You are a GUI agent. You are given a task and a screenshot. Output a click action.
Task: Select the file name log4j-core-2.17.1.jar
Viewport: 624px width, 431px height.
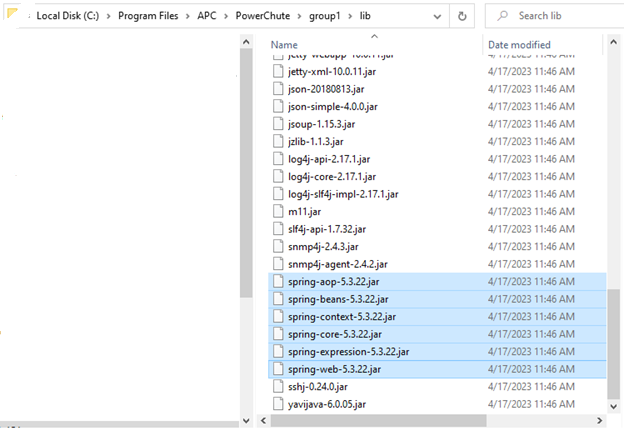[332, 177]
